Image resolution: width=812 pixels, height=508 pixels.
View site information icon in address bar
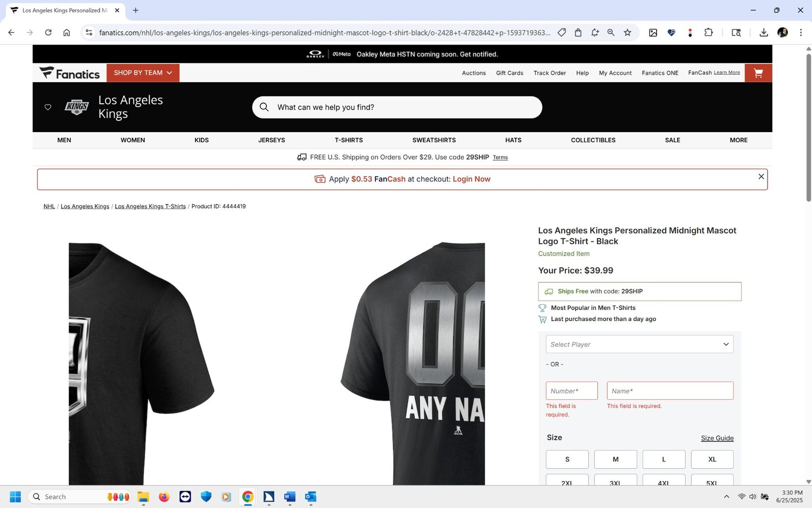coord(89,33)
